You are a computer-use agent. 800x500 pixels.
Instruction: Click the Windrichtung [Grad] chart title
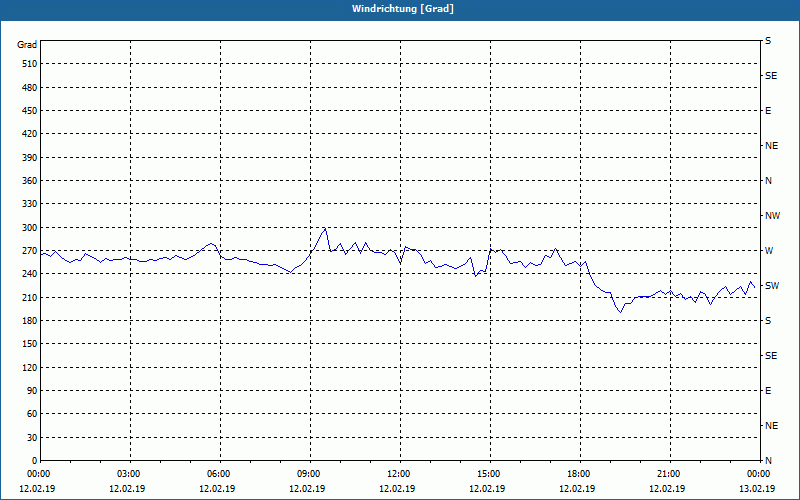403,9
